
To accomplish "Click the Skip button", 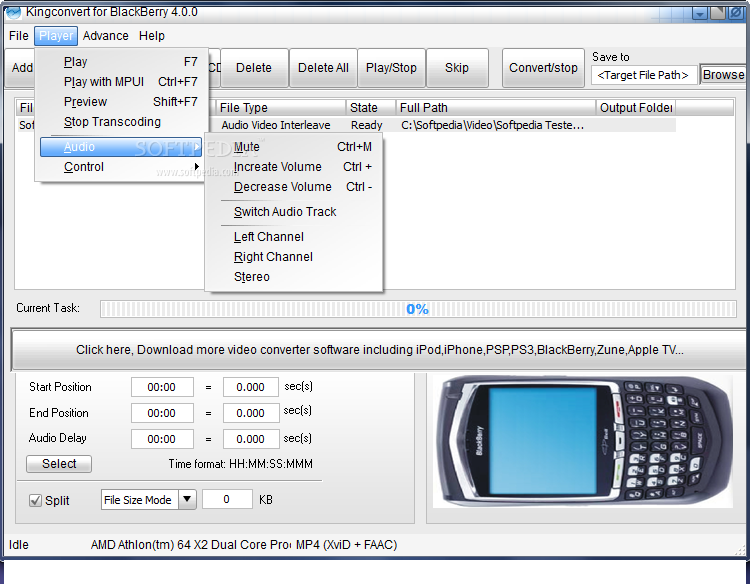I will tap(457, 68).
